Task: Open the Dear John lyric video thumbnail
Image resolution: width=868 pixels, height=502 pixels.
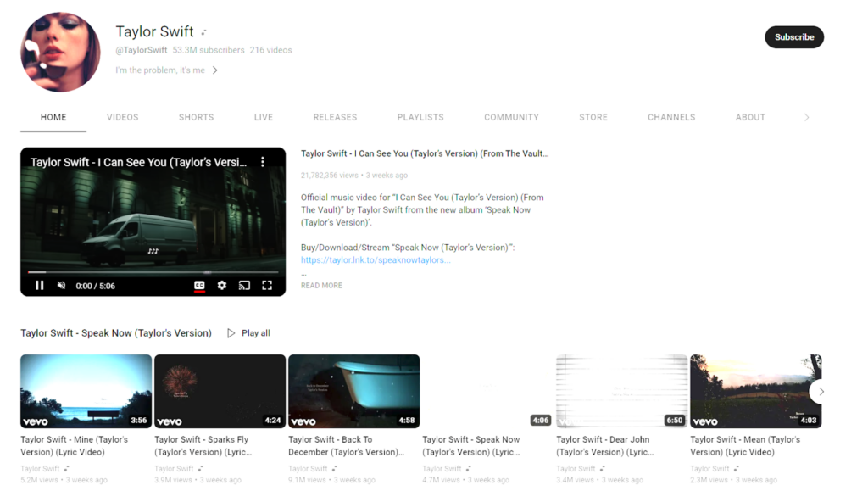Action: (621, 391)
